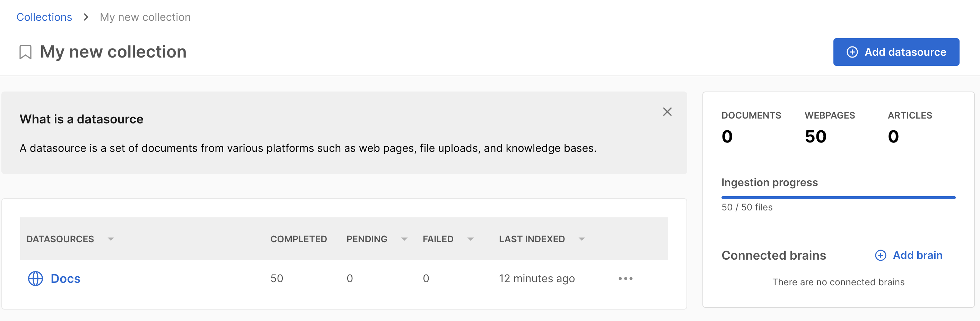Sort by the PENDING column arrow
980x321 pixels.
coord(404,239)
